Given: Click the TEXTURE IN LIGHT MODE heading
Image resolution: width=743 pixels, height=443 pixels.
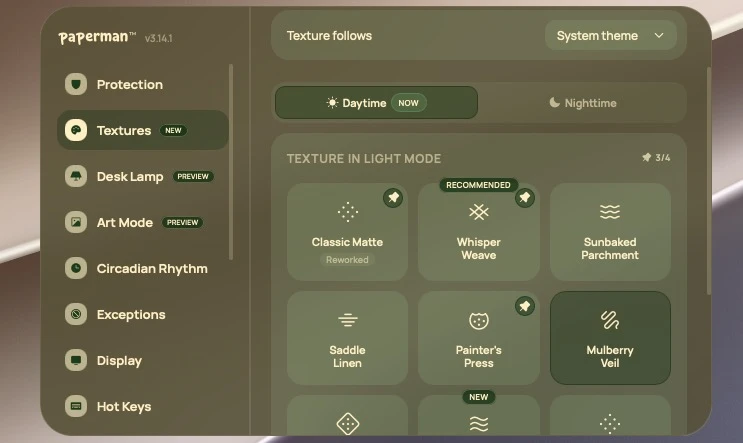Looking at the screenshot, I should [x=364, y=159].
